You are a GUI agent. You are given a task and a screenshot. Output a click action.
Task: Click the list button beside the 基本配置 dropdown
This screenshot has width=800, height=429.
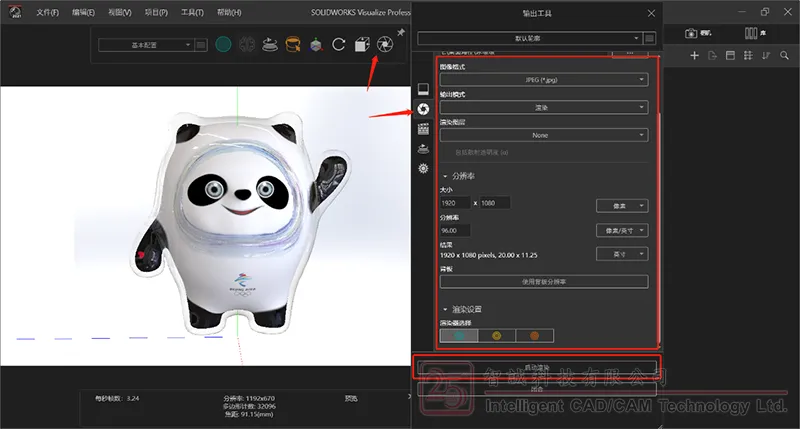201,45
